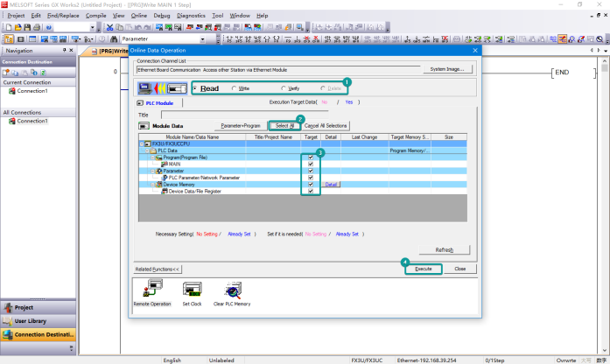Click the New project icon
Screen dimensions: 610x364
pyautogui.click(x=9, y=28)
